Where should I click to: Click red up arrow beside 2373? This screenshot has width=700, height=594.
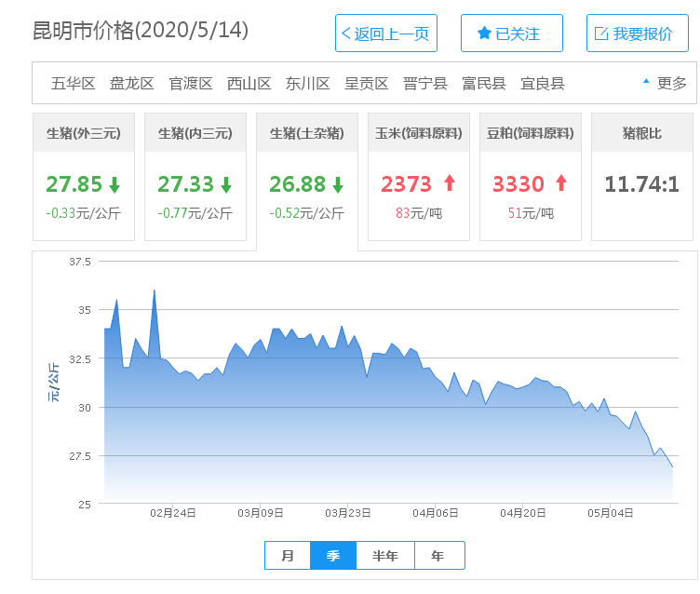point(450,183)
